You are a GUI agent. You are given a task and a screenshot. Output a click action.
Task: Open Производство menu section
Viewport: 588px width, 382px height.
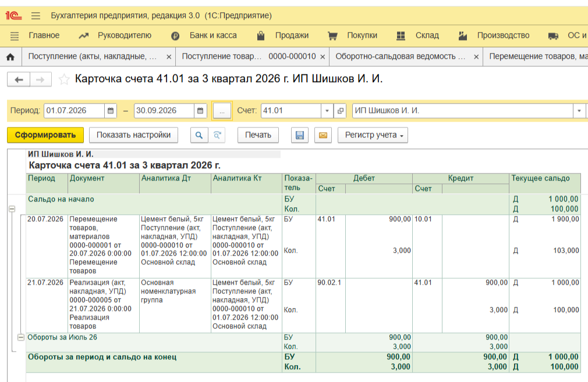pos(503,36)
